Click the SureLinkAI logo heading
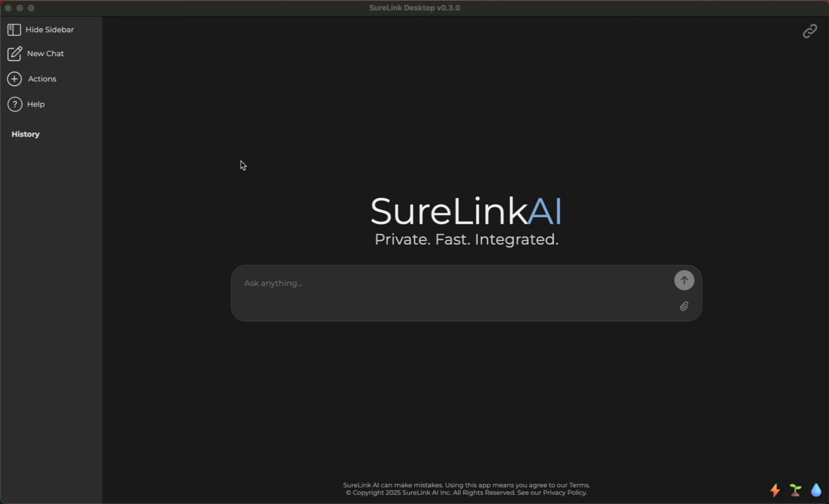Image resolution: width=829 pixels, height=504 pixels. [466, 211]
